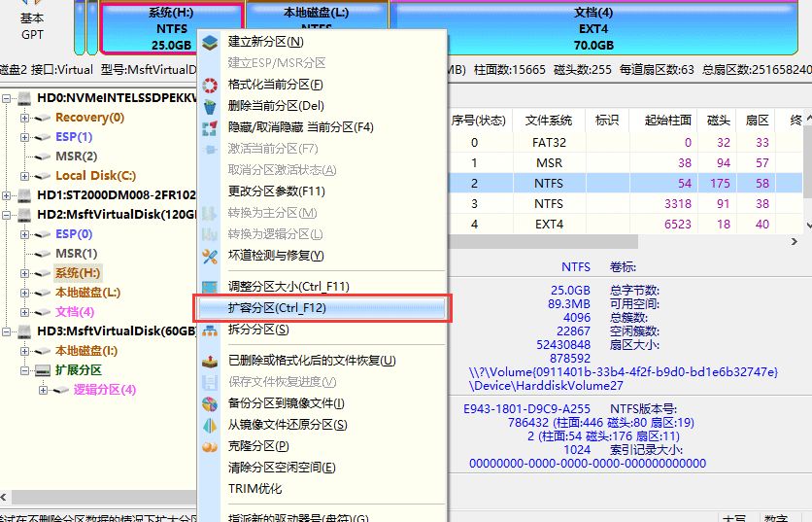812x522 pixels.
Task: Click the partition table's horizontal scrollbar
Action: [544, 242]
